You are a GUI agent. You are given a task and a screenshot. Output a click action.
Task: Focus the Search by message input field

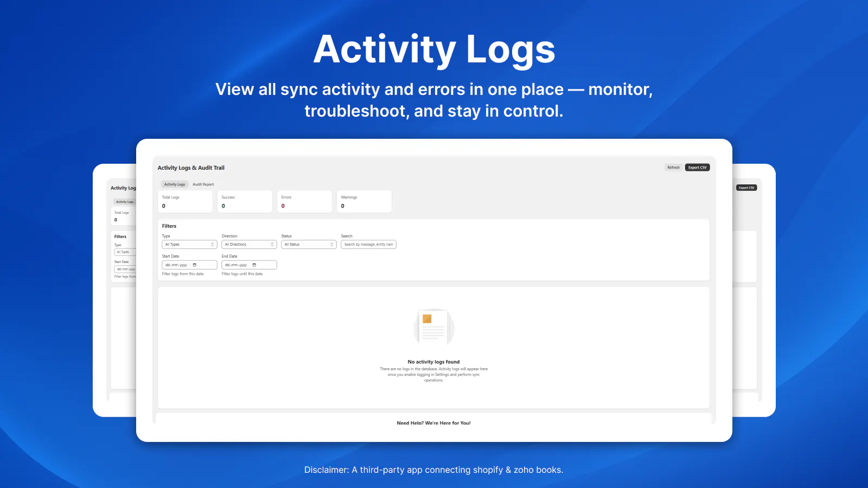pyautogui.click(x=368, y=245)
